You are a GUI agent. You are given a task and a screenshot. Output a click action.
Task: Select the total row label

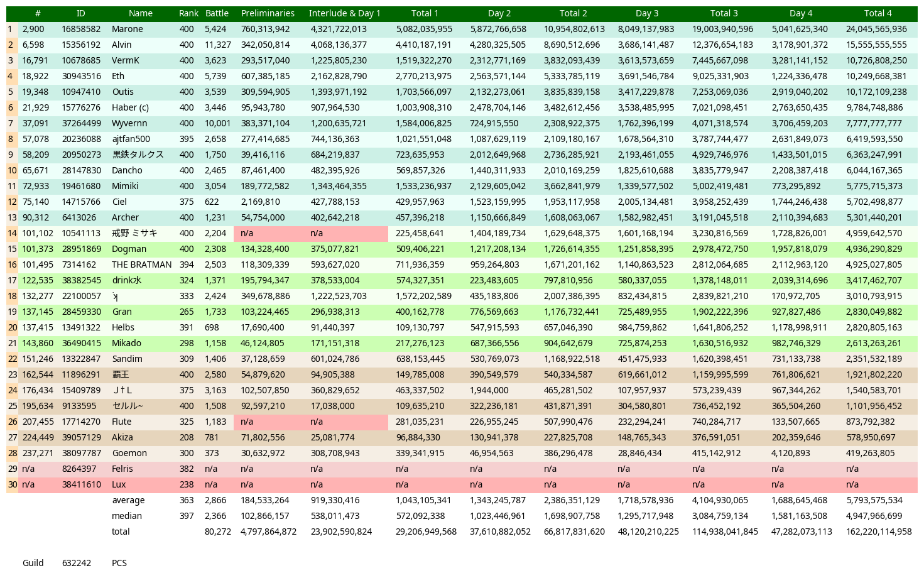(x=121, y=532)
